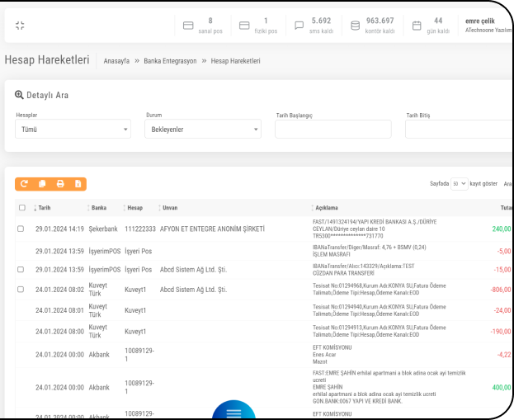Click the -24,00 amount

click(502, 310)
